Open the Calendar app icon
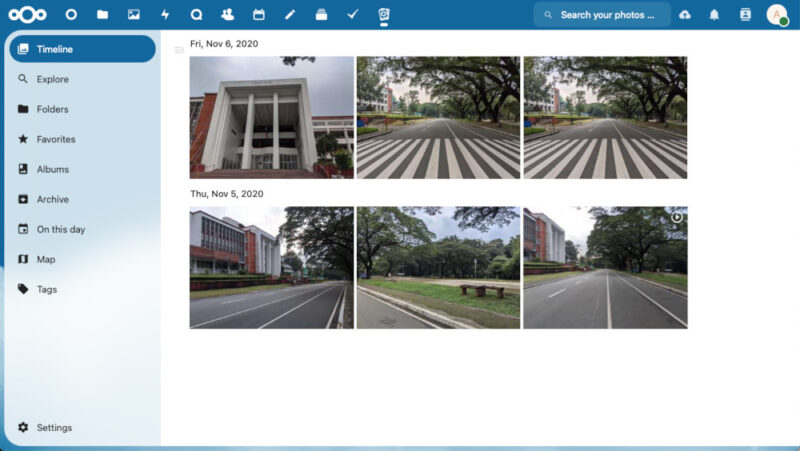 [x=259, y=15]
